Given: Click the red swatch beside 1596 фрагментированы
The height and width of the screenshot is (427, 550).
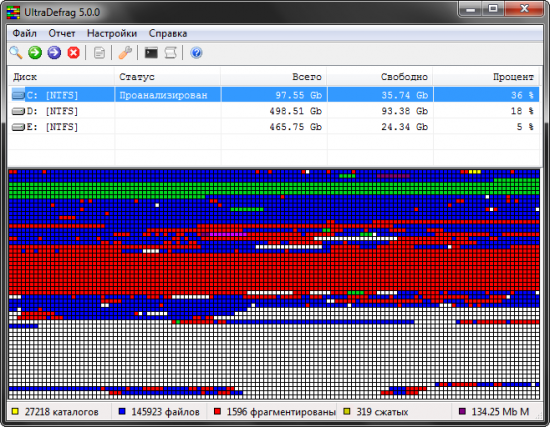Looking at the screenshot, I should click(217, 411).
